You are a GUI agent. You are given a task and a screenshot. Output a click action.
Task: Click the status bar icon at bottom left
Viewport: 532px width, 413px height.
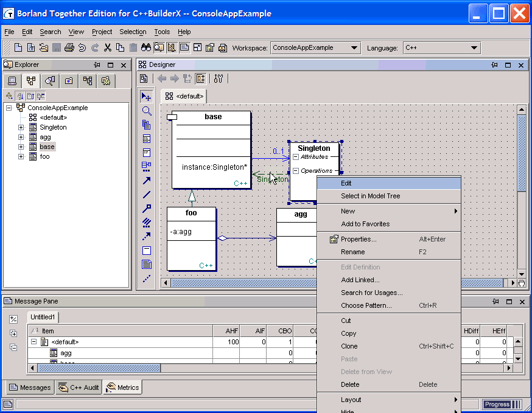[x=8, y=404]
